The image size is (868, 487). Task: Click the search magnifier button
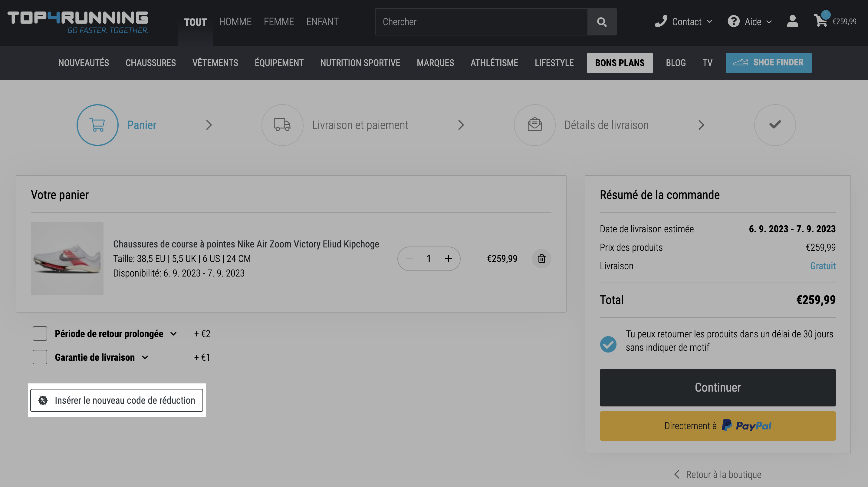602,22
